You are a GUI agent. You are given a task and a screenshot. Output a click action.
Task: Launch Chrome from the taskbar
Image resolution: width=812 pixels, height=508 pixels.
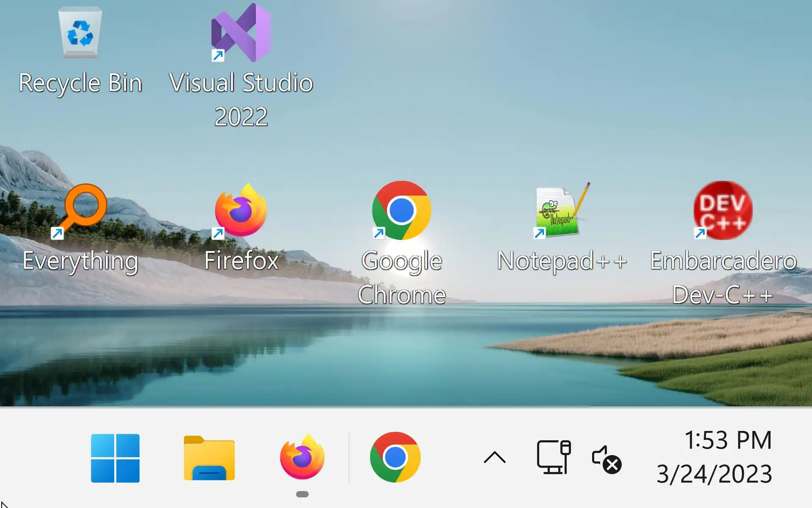click(395, 458)
